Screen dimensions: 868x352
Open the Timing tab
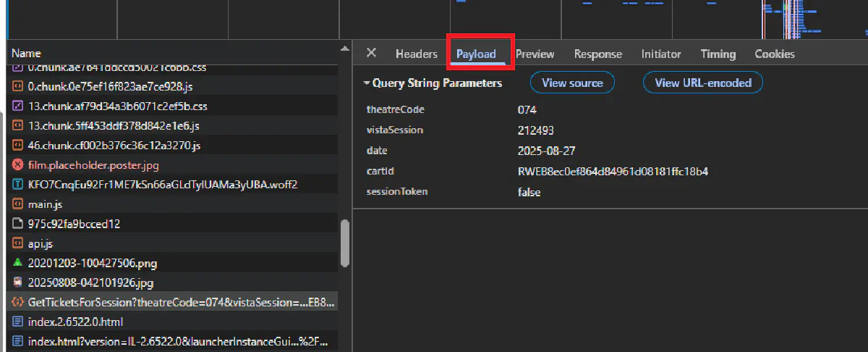pyautogui.click(x=718, y=54)
